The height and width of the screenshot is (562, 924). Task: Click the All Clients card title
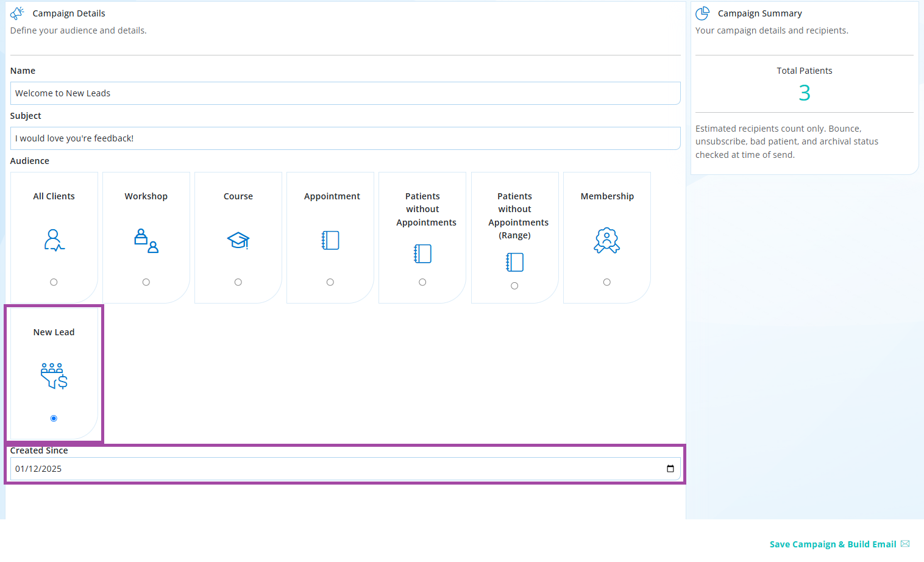54,196
